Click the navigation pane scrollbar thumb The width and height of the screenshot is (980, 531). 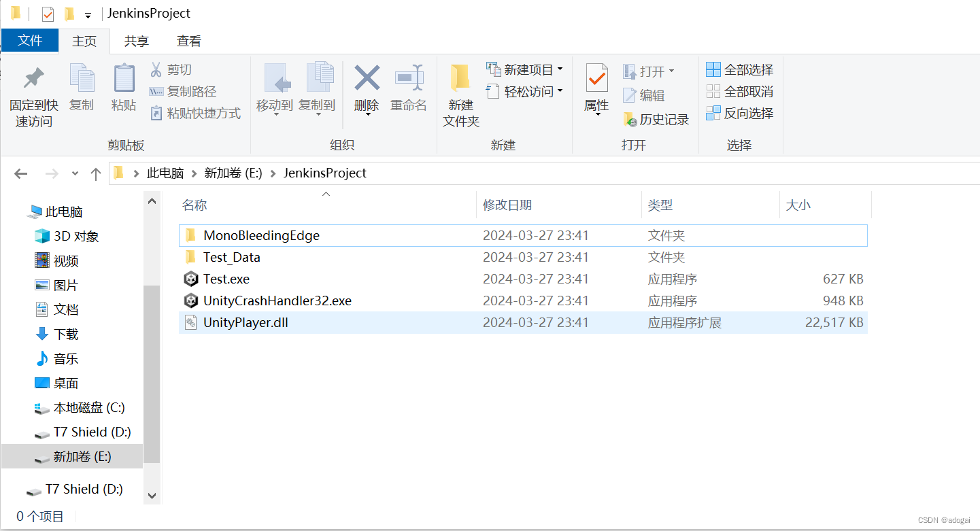coord(152,373)
